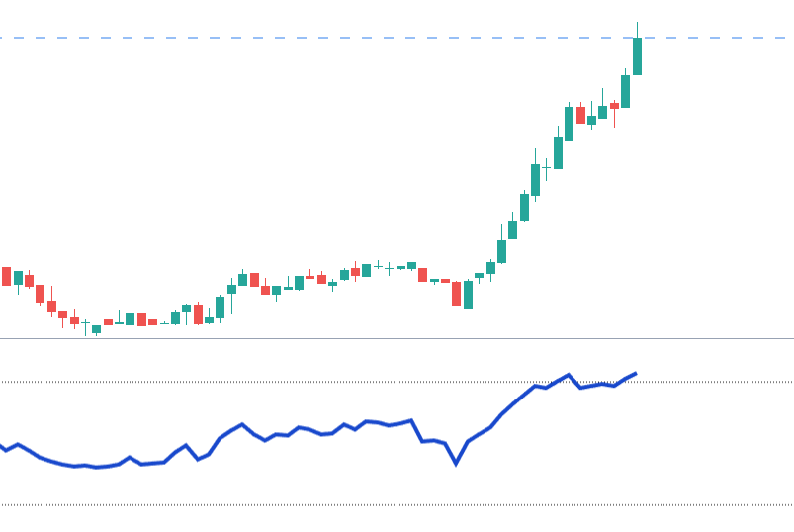Click the indicator line peak above the upper threshold
Screen dimensions: 794x532
(569, 375)
